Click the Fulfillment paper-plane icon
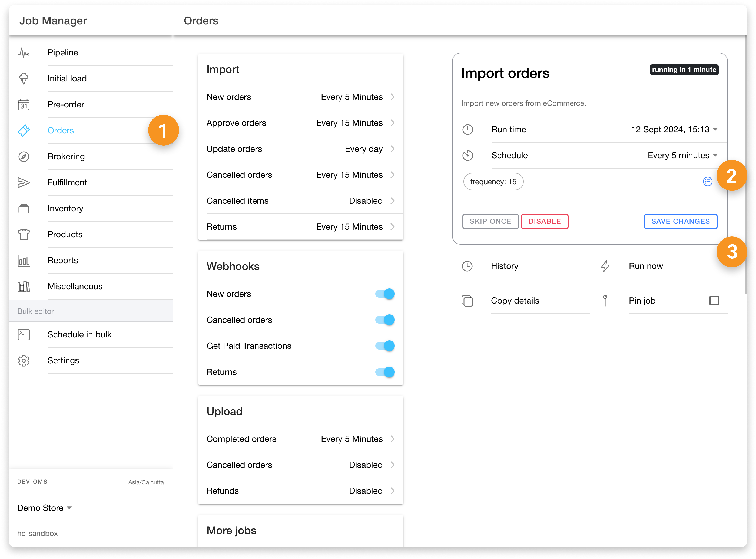This screenshot has height=559, width=756. 24,183
